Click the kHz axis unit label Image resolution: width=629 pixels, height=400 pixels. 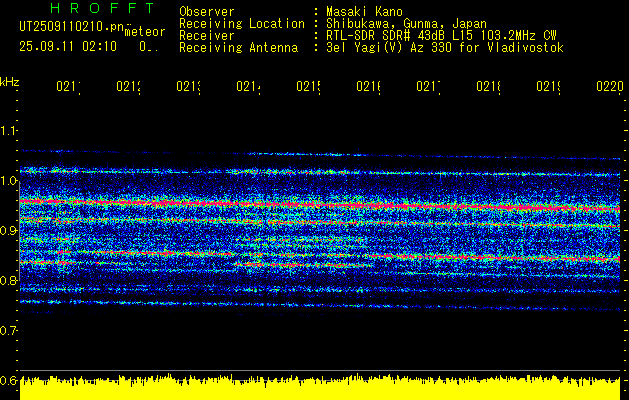tap(10, 82)
